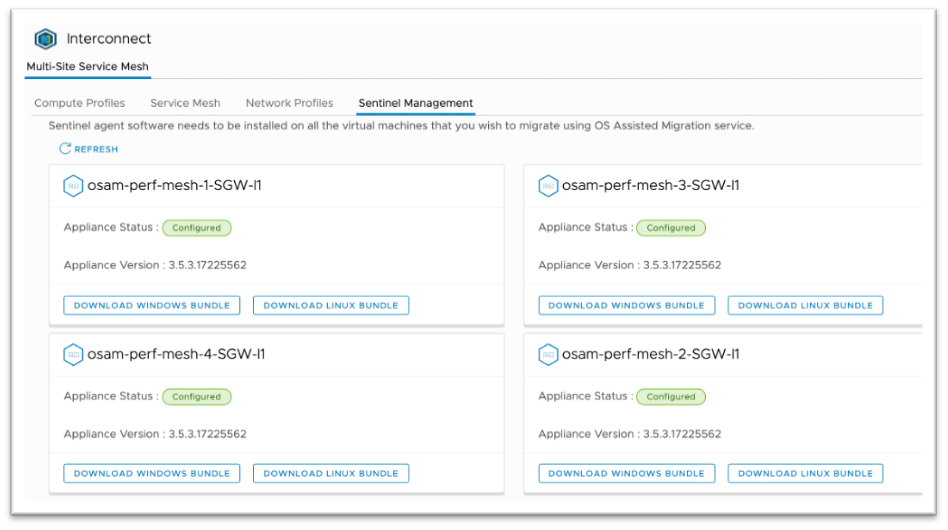Download Windows bundle for osam-perf-mesh-3-SGW-I1
This screenshot has width=948, height=530.
[626, 305]
